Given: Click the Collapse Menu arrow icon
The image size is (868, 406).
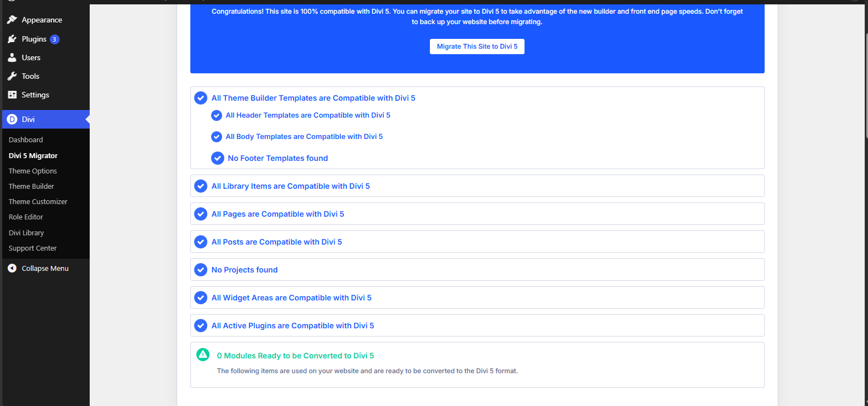Looking at the screenshot, I should pos(12,268).
